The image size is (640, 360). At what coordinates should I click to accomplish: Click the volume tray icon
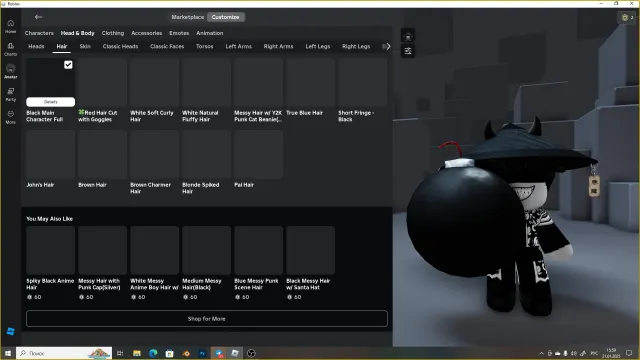point(574,353)
